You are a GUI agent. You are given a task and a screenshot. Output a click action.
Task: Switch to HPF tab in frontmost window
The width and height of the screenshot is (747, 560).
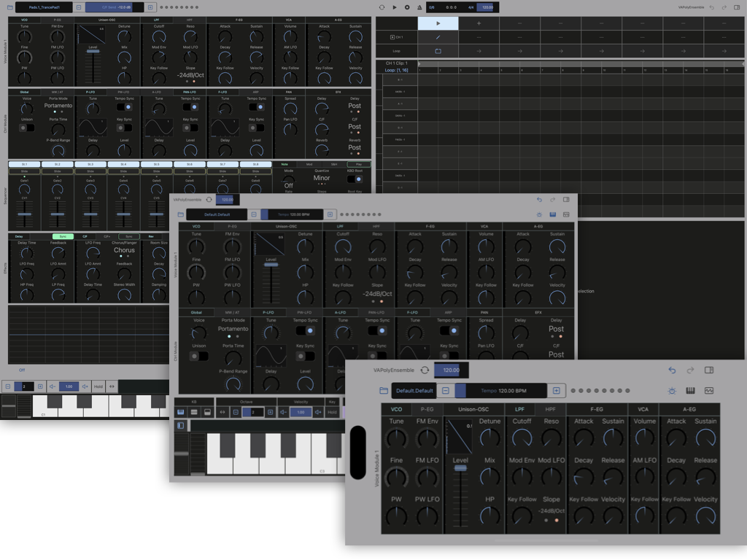point(550,409)
